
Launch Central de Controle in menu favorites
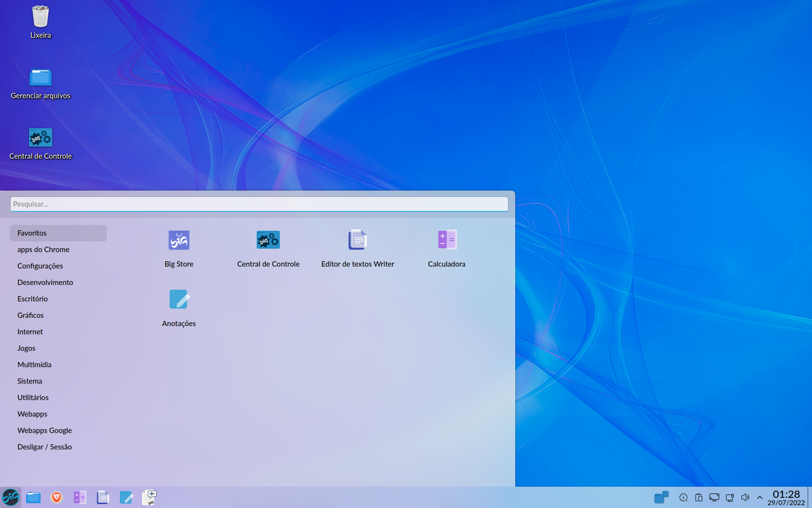click(x=268, y=249)
